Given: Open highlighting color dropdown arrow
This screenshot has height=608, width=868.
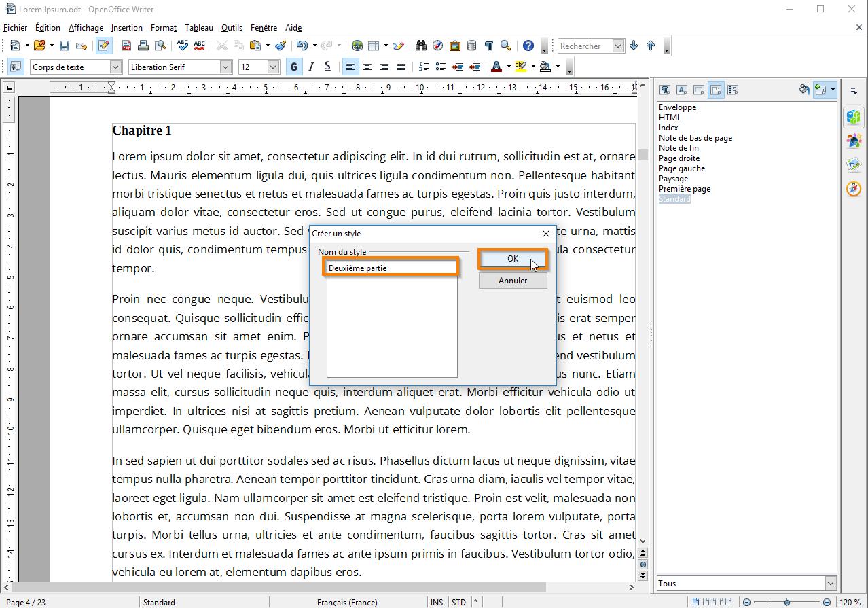Looking at the screenshot, I should pyautogui.click(x=533, y=67).
